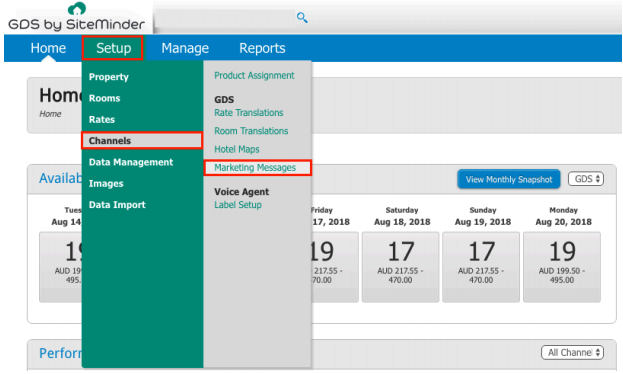Select the Sunday Aug 19, 2018 availability card
This screenshot has width=623, height=374.
[481, 267]
